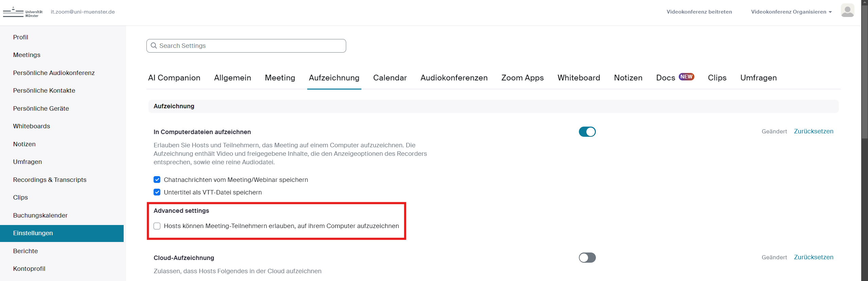This screenshot has height=281, width=868.
Task: Enable the Cloud-Aufzeichnung switch
Action: [x=587, y=258]
